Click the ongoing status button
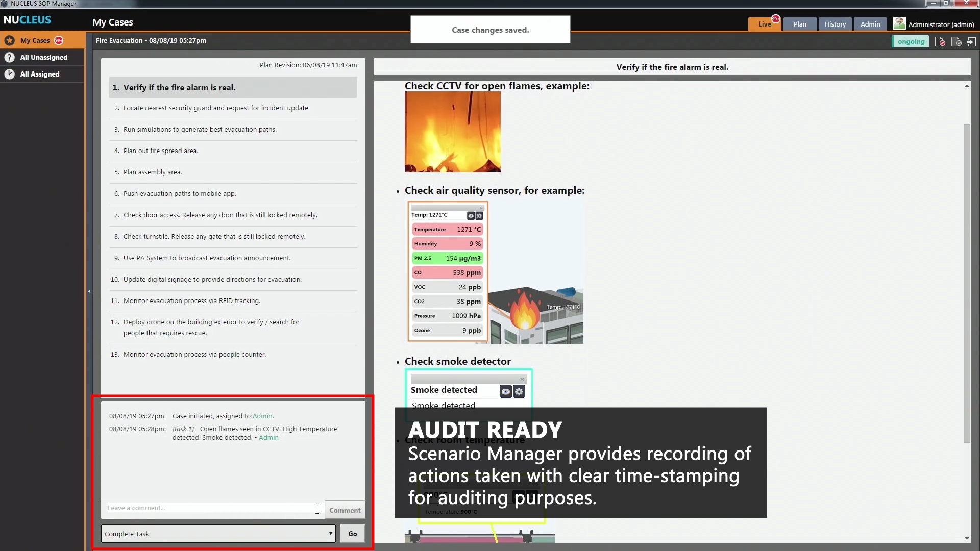The width and height of the screenshot is (980, 551). pos(911,42)
